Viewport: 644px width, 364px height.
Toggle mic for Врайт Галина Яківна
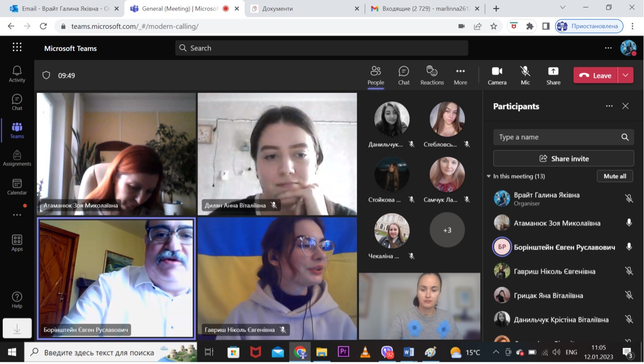pyautogui.click(x=629, y=198)
